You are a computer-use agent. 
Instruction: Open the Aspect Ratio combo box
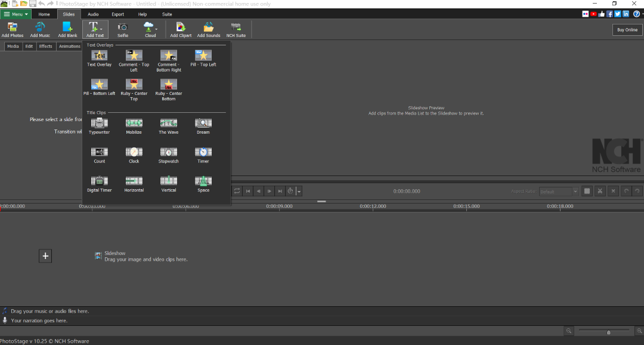(559, 192)
